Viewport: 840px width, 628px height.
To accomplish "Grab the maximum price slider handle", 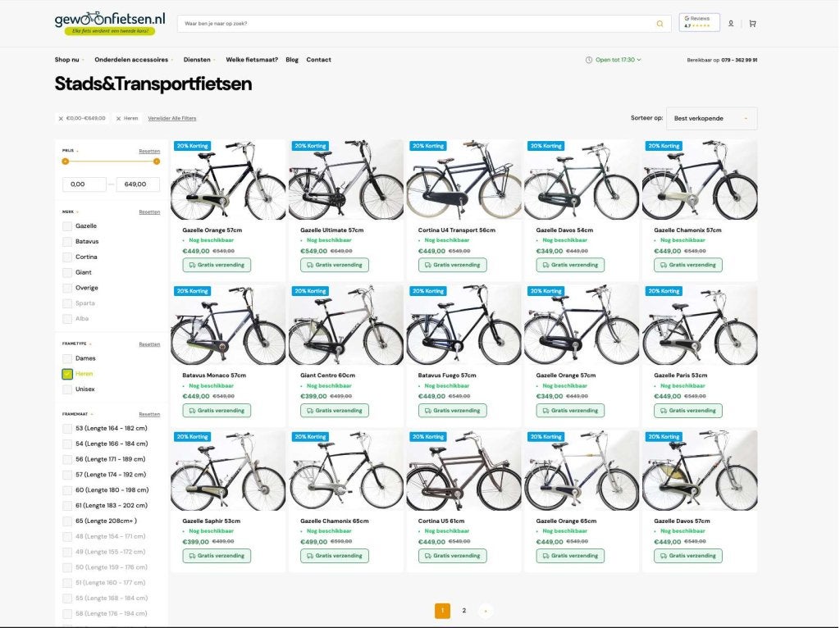I will tap(157, 162).
